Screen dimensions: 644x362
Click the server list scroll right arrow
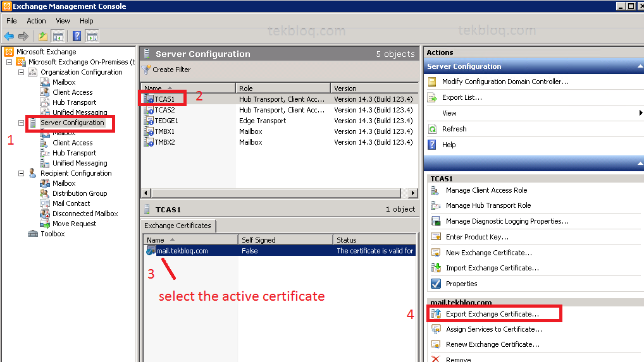[413, 193]
